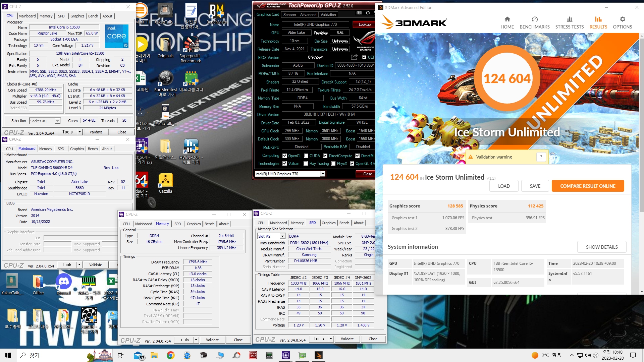Toggle the CUDA checkbox
This screenshot has height=362, width=644.
click(306, 156)
